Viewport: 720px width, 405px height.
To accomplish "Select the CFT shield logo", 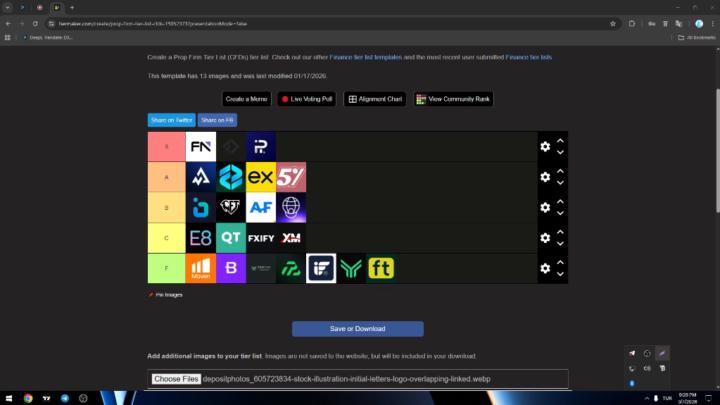I will [231, 208].
